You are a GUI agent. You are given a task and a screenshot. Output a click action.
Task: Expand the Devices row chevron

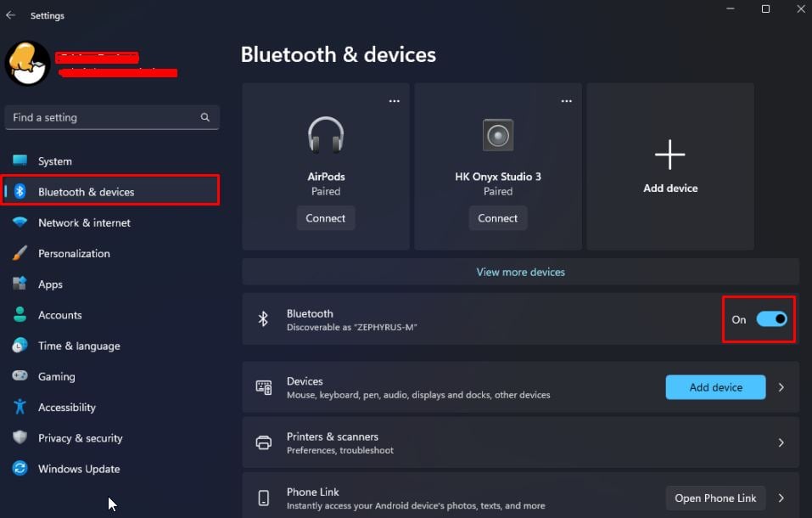tap(781, 387)
